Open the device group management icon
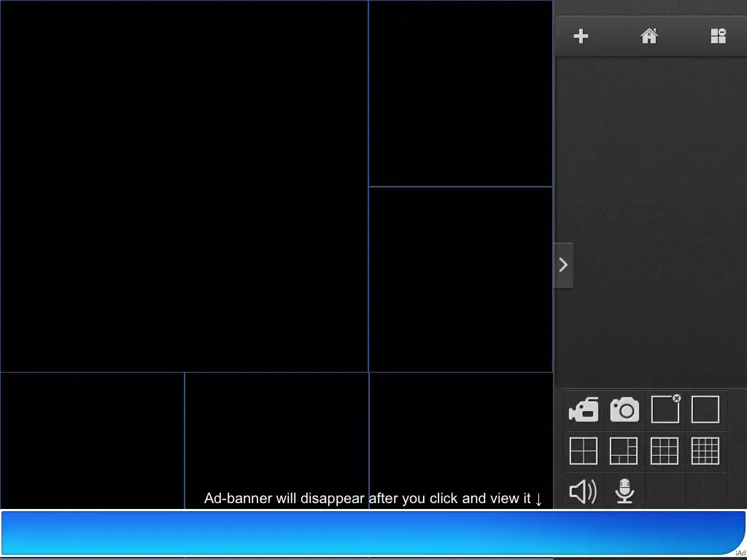The width and height of the screenshot is (747, 560). [x=719, y=36]
